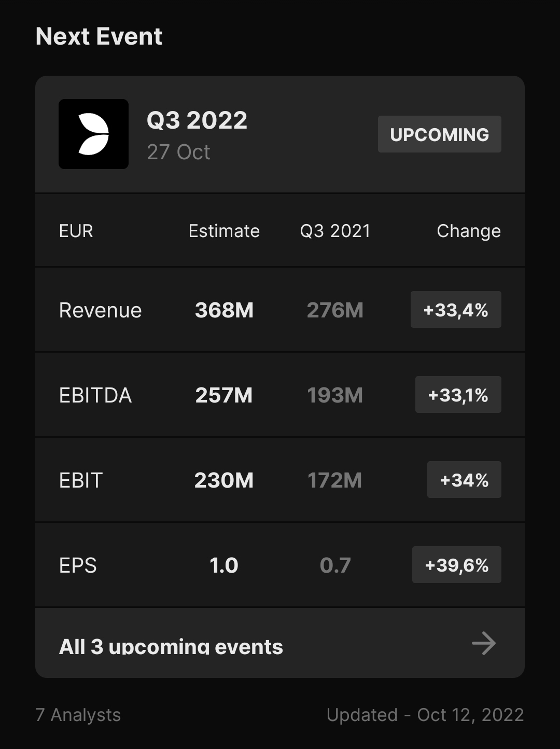Select the EBIT row label
Viewport: 560px width, 749px height.
[81, 480]
